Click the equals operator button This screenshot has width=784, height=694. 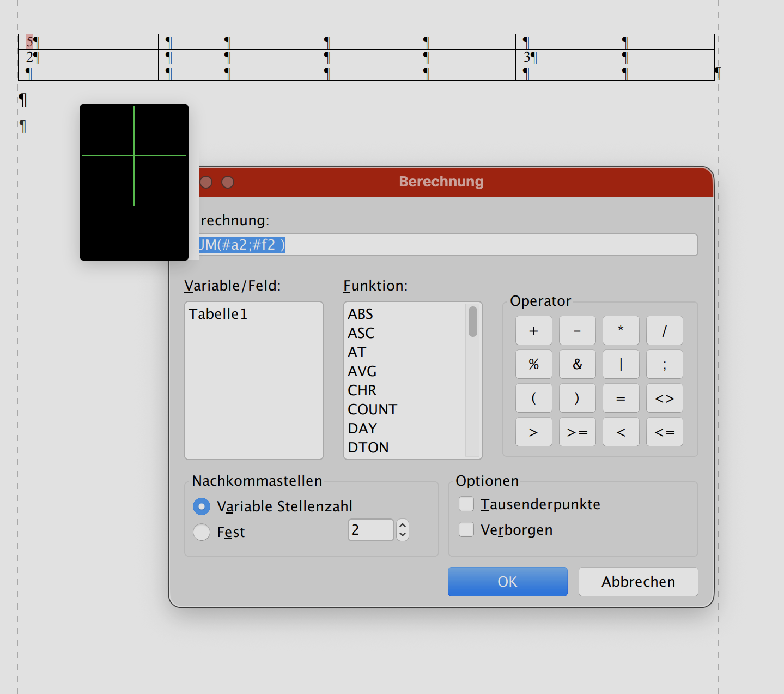click(621, 398)
